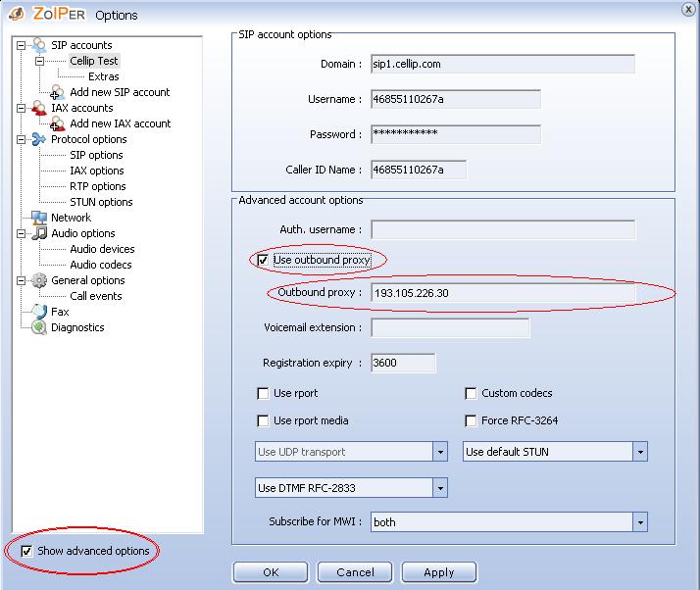Click the Diagnostics icon in tree
The height and width of the screenshot is (590, 700).
tap(39, 327)
